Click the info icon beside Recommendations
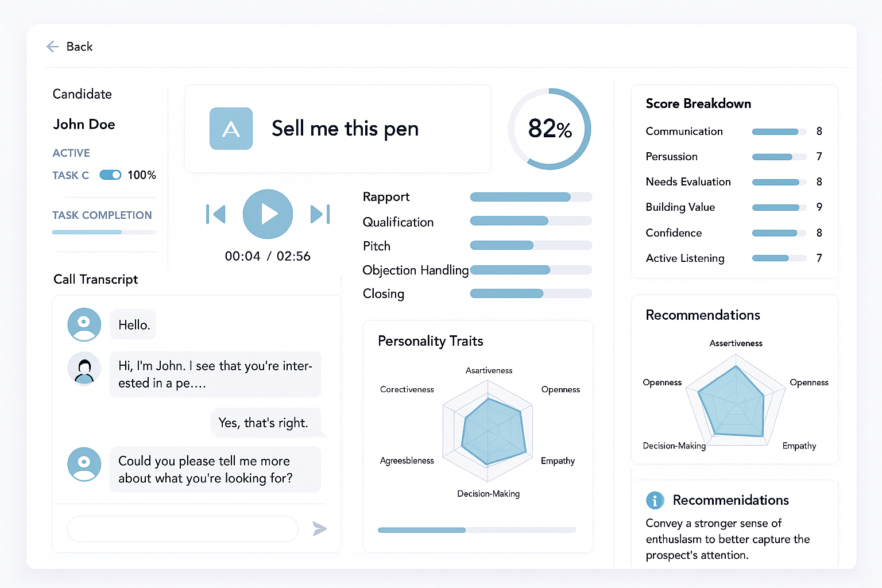The image size is (882, 588). 655,500
